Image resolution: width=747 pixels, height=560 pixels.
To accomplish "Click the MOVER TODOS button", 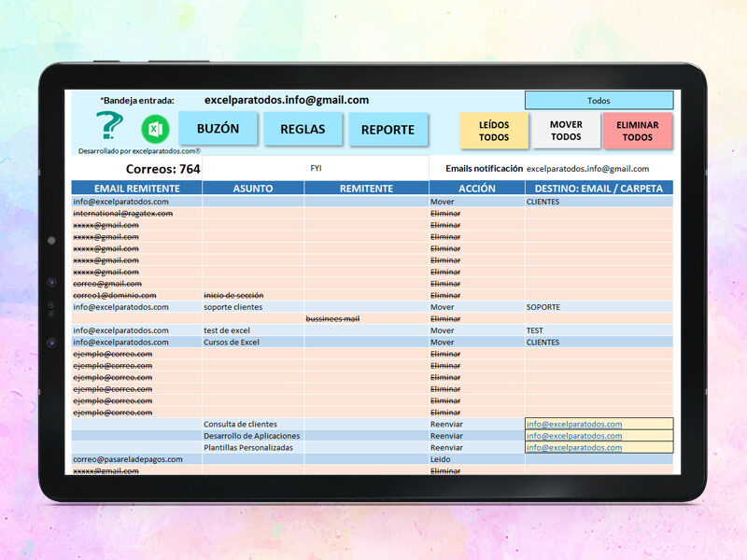I will coord(566,131).
